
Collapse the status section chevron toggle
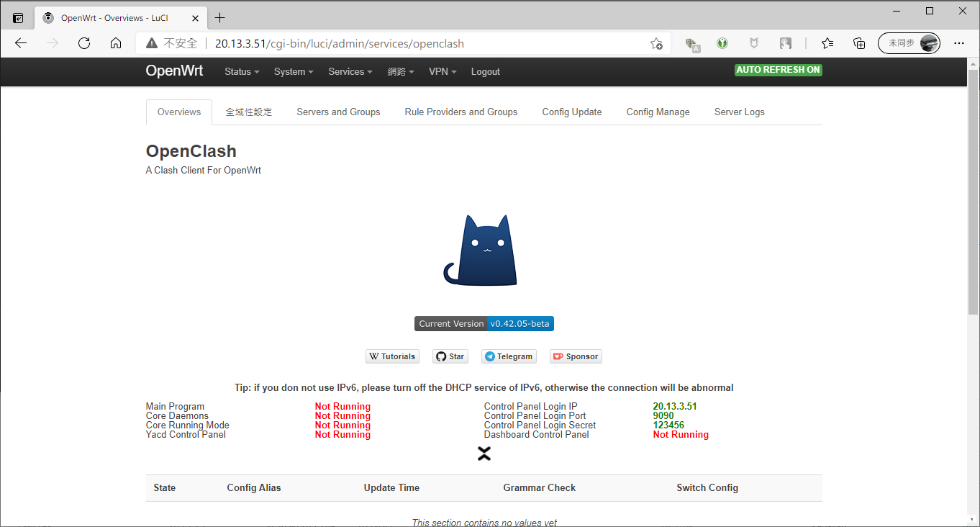[x=484, y=454]
